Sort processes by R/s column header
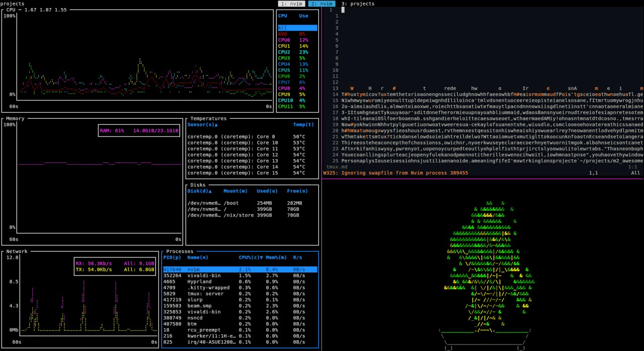Viewport: 644px width, 351px height. [x=297, y=257]
